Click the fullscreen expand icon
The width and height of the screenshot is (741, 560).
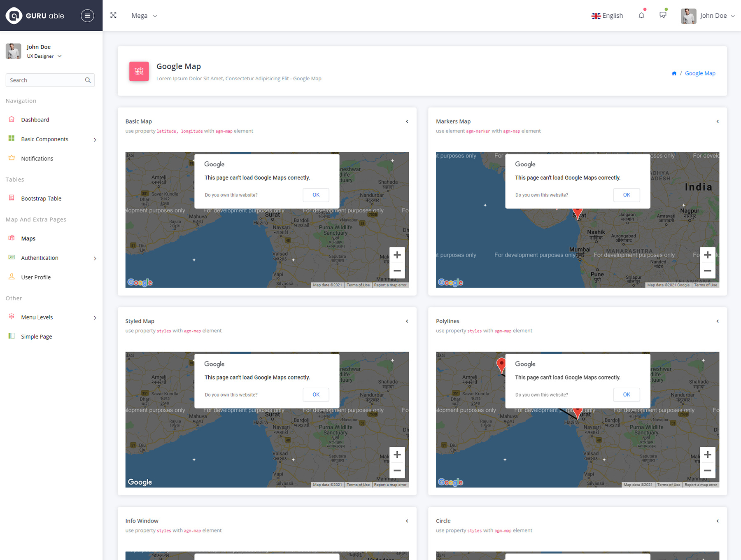pyautogui.click(x=113, y=15)
